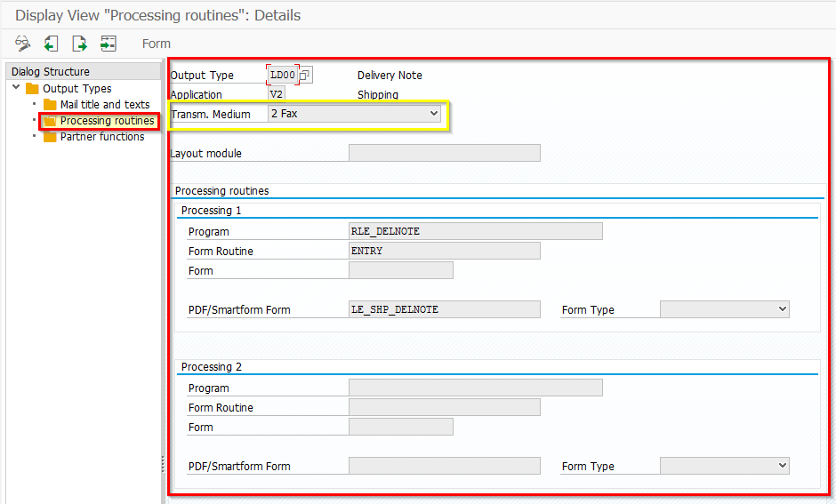Click the Processing 2 section heading
This screenshot has height=504, width=836.
(211, 366)
